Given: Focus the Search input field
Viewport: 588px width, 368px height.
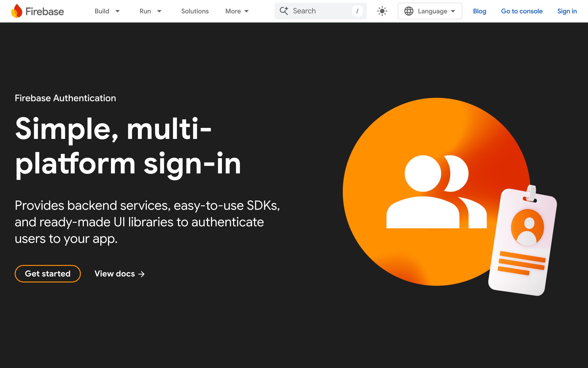Looking at the screenshot, I should tap(320, 11).
